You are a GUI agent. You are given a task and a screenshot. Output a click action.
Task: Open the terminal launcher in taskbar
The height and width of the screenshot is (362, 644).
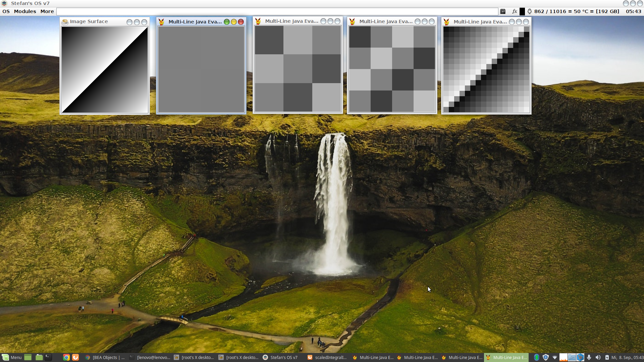(49, 357)
